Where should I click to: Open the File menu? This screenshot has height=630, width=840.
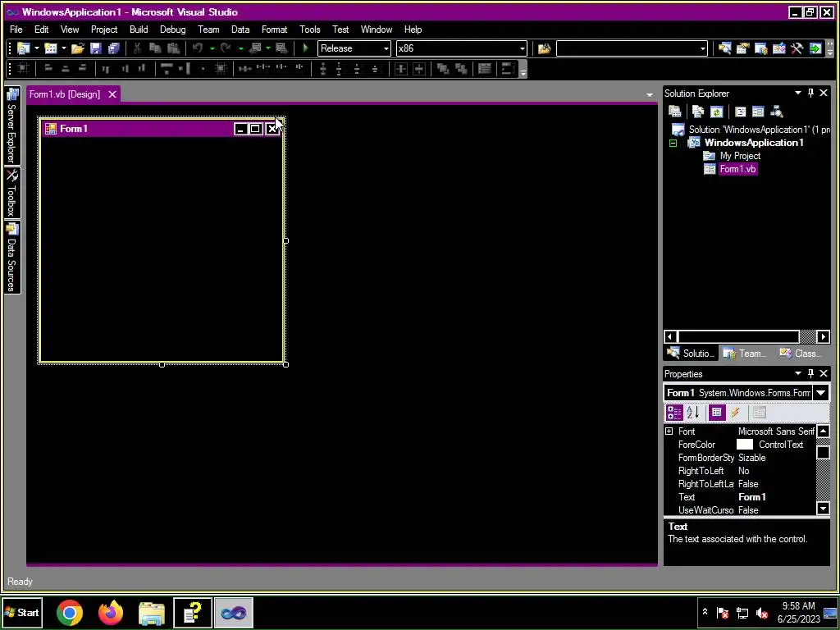pyautogui.click(x=16, y=30)
